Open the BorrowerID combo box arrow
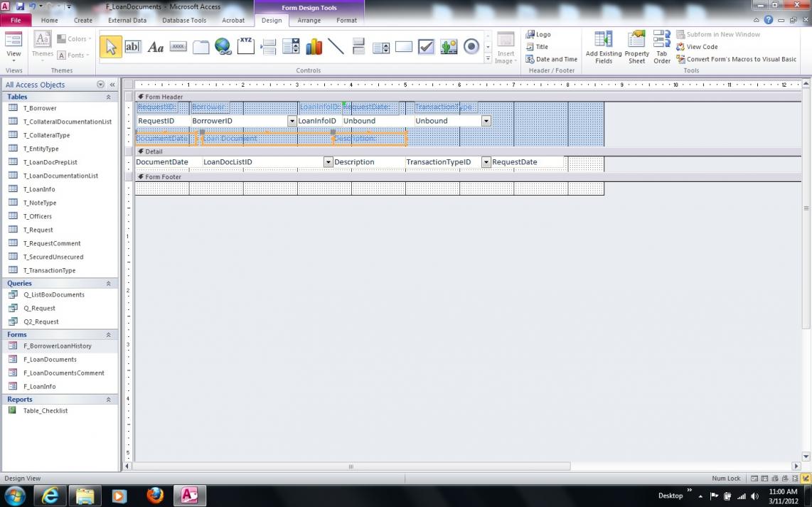The image size is (812, 507). coord(292,121)
